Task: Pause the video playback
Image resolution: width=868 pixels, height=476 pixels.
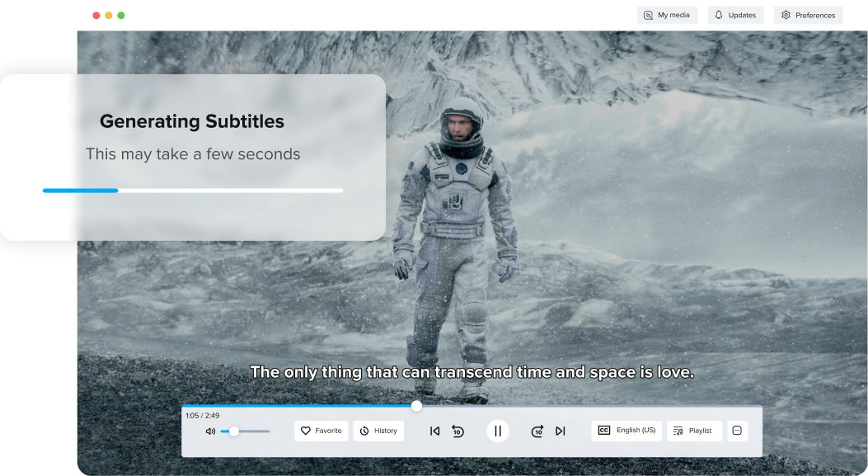Action: point(498,431)
